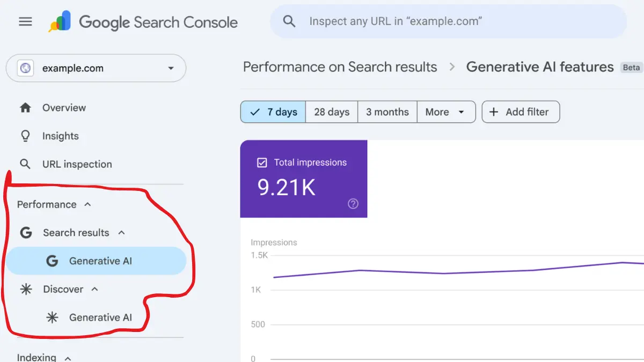Click the 9.21K impressions value
This screenshot has height=362, width=644.
(x=287, y=187)
